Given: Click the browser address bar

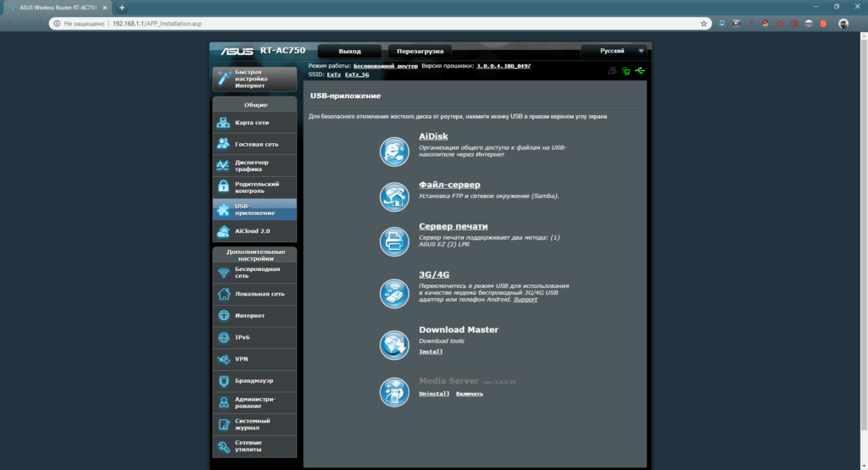Looking at the screenshot, I should coord(381,24).
